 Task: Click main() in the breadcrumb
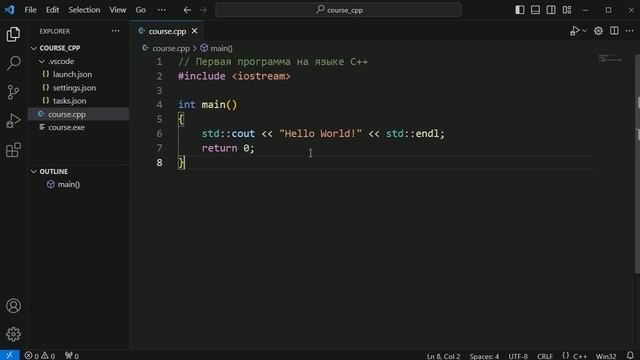pyautogui.click(x=221, y=48)
